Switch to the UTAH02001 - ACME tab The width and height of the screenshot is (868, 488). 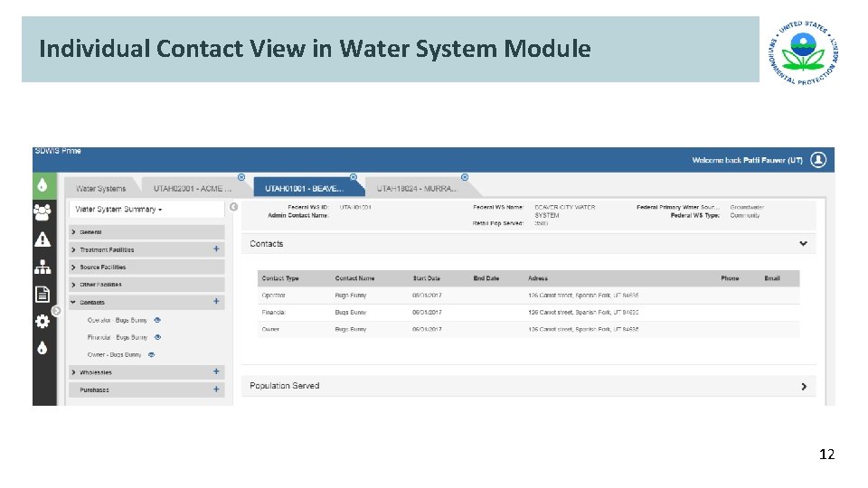tap(193, 189)
